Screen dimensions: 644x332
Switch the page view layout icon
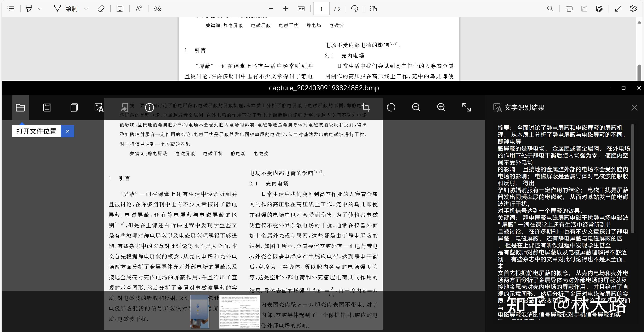(x=373, y=9)
